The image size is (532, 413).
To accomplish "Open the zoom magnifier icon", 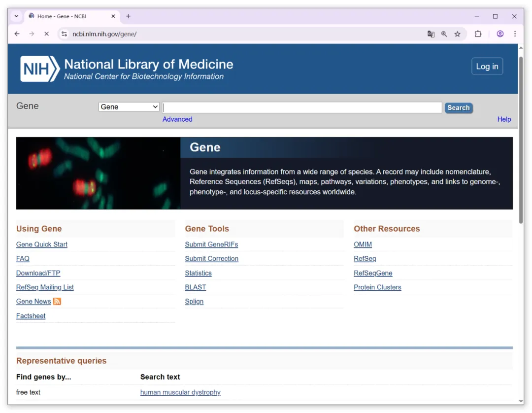I will point(444,34).
